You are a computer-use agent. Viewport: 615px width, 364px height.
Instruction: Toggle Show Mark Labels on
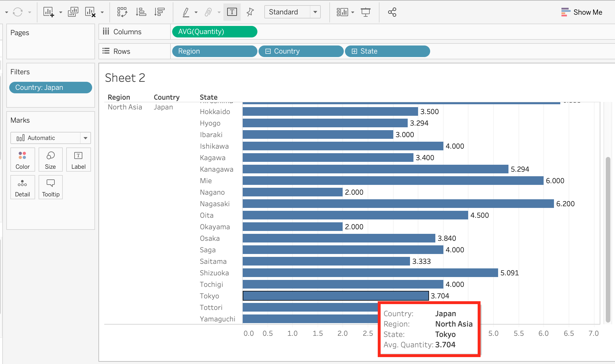tap(232, 12)
